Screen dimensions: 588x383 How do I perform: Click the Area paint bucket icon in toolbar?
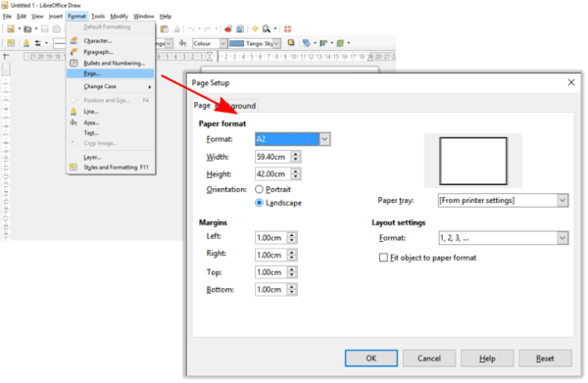(182, 43)
